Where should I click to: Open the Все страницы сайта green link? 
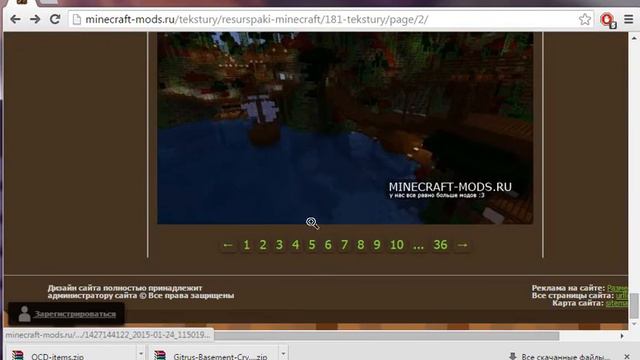point(622,296)
